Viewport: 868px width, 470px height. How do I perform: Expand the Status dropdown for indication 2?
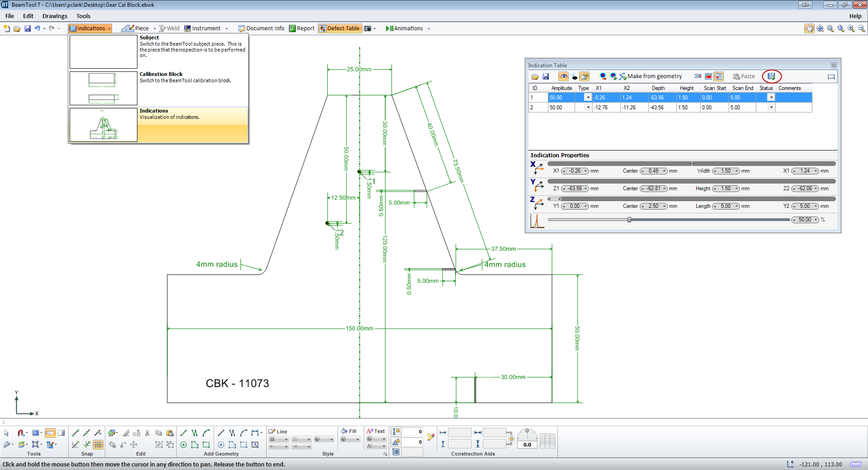[x=771, y=108]
